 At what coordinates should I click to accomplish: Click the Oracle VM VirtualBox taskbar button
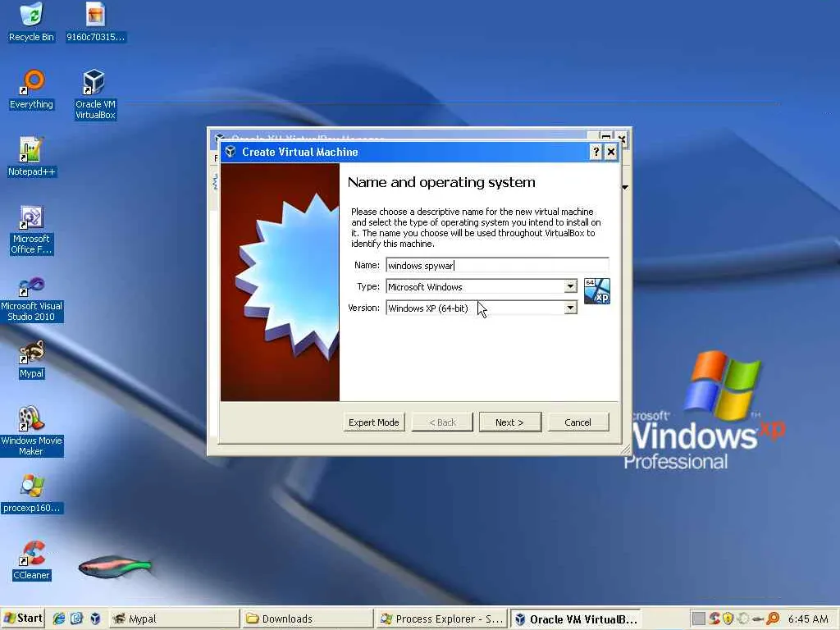pos(575,619)
